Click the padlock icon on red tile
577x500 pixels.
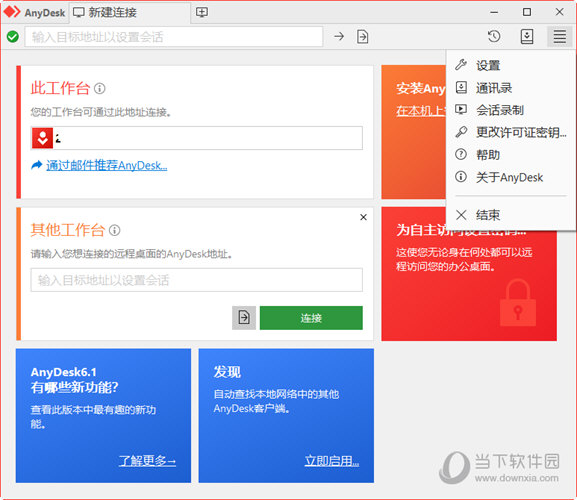pos(518,302)
